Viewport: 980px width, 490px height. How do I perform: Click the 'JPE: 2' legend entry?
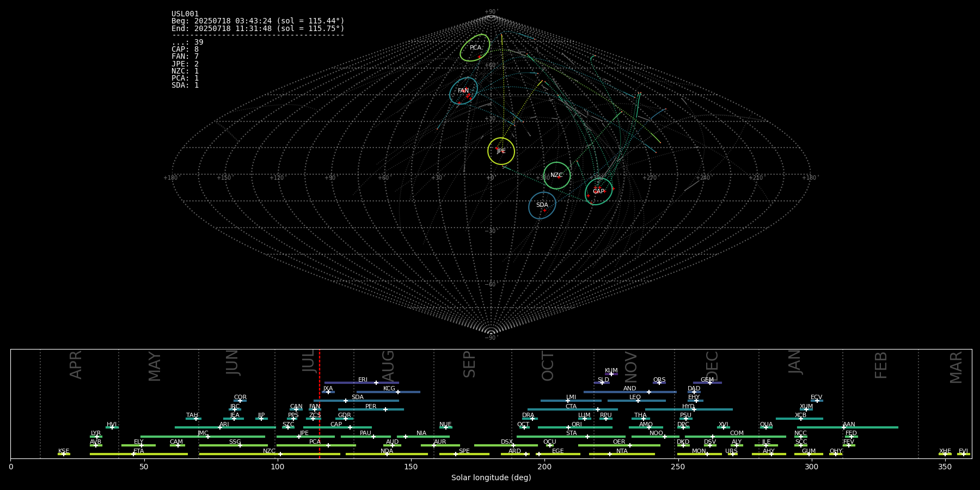point(185,64)
